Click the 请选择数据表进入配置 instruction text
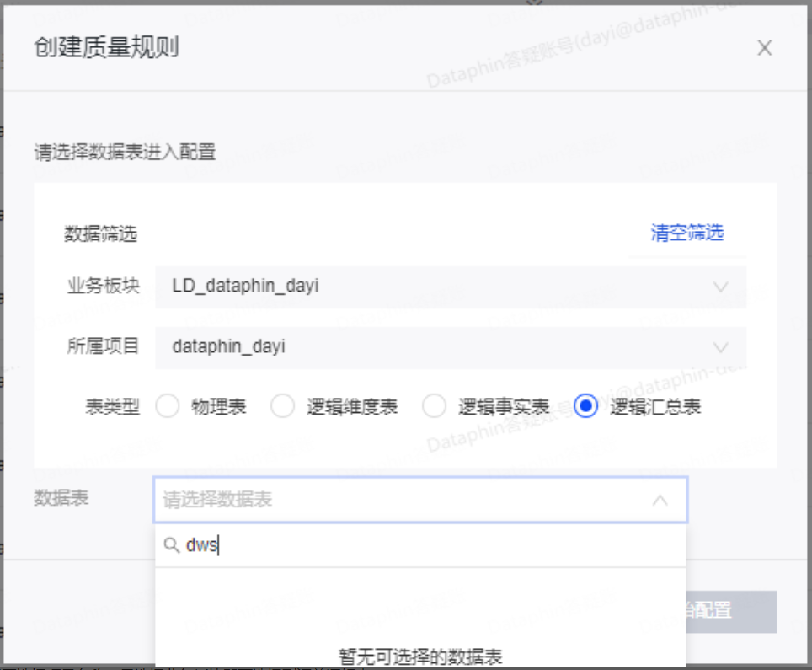Screen dimensions: 812x670 [x=125, y=153]
